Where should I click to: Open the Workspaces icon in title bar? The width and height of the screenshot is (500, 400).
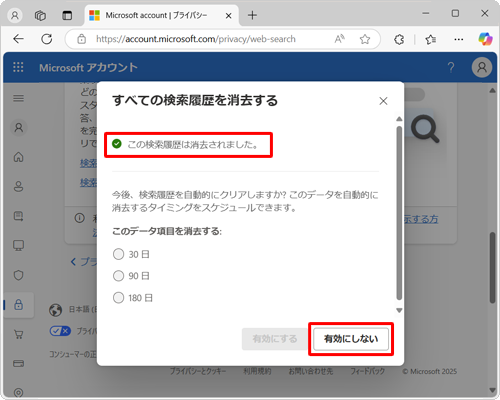point(40,15)
